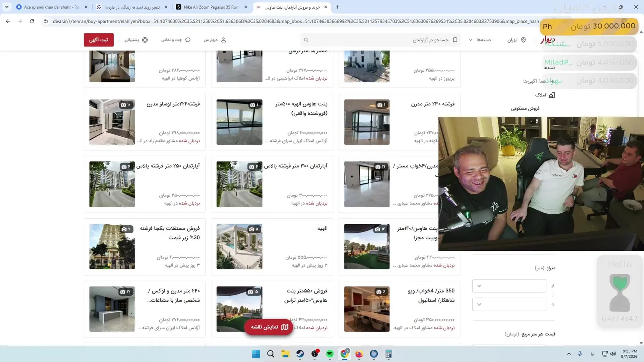644x362 pixels.
Task: Open چت و تماس
Action: pos(176,40)
